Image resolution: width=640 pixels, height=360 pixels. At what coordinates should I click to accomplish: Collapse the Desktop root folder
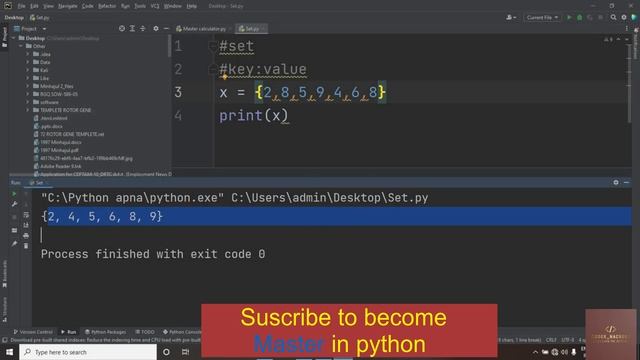(14, 38)
